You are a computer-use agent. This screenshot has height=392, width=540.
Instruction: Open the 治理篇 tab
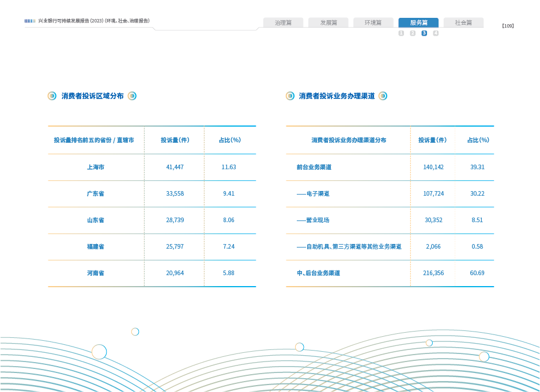pos(283,22)
